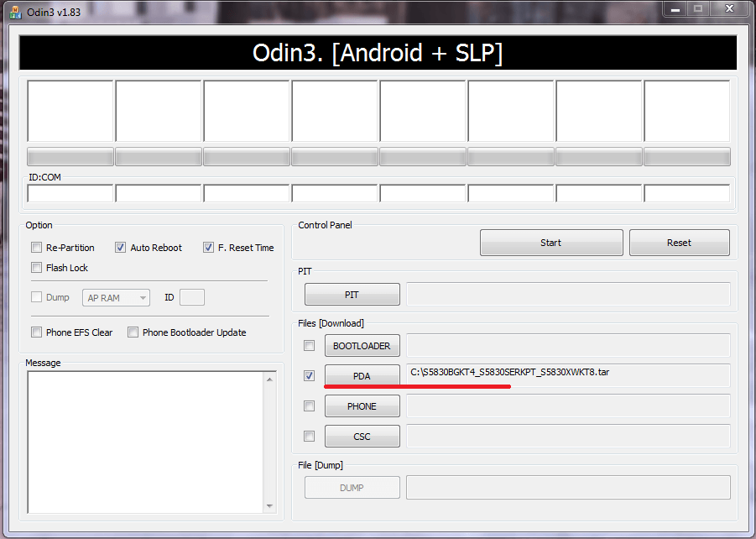Image resolution: width=756 pixels, height=539 pixels.
Task: Click the PDA file path field
Action: click(568, 375)
